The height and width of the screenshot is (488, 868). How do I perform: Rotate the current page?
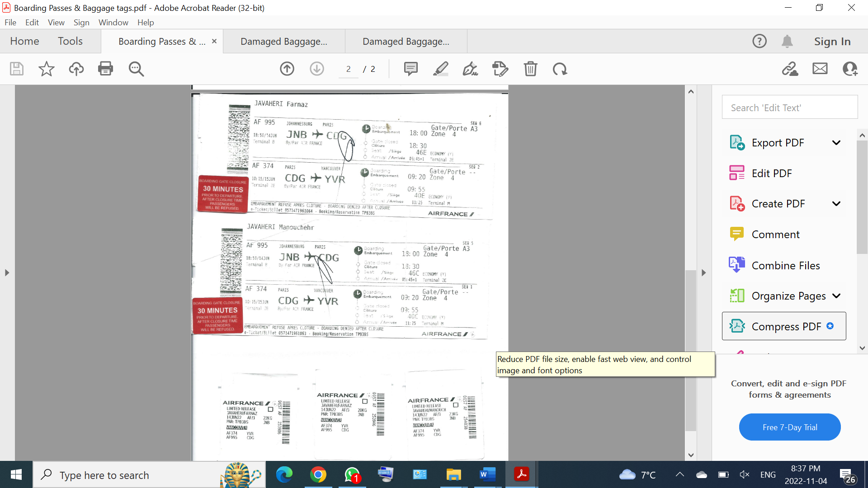(x=560, y=69)
